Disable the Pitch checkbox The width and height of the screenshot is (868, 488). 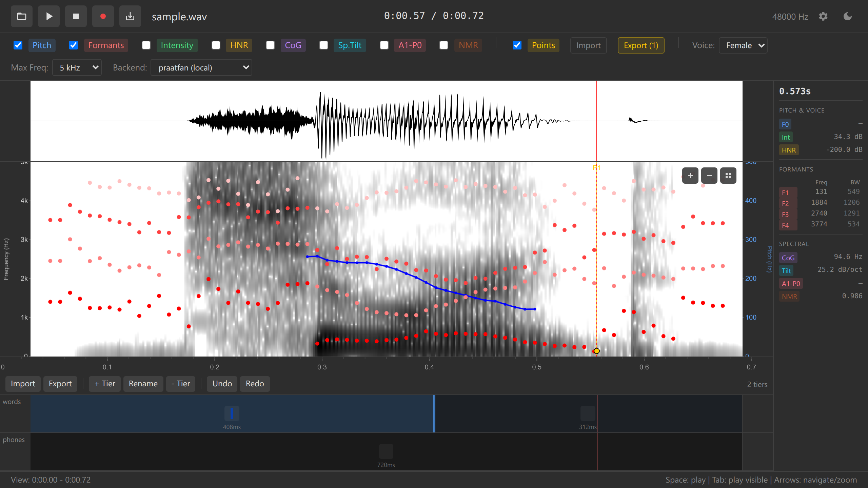pos(18,45)
